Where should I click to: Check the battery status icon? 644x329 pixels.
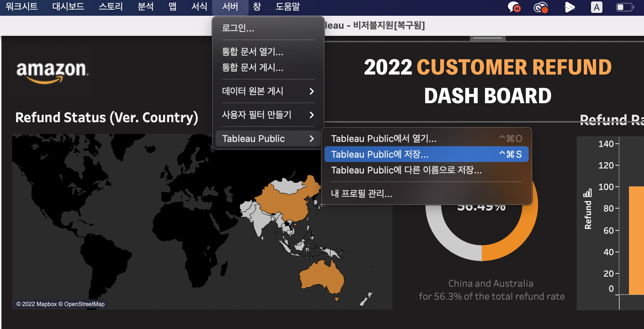(x=625, y=7)
